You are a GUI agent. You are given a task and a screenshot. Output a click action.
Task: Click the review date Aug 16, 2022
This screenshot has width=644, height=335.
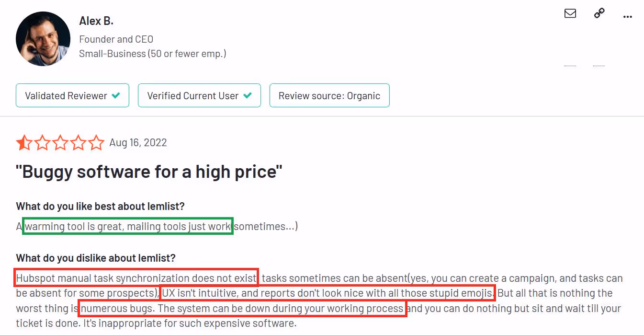138,142
